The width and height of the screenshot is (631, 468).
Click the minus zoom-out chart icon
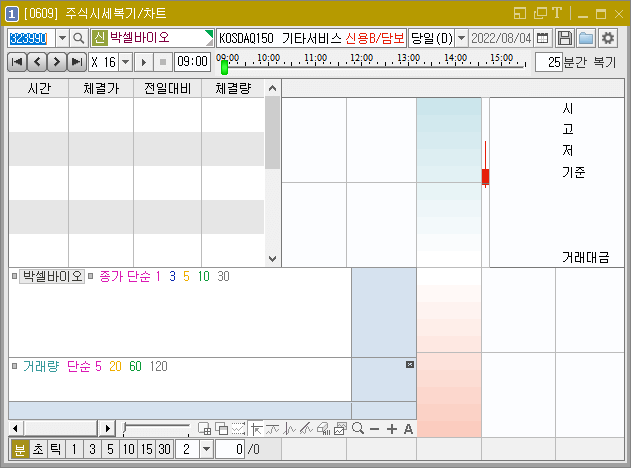pyautogui.click(x=375, y=429)
